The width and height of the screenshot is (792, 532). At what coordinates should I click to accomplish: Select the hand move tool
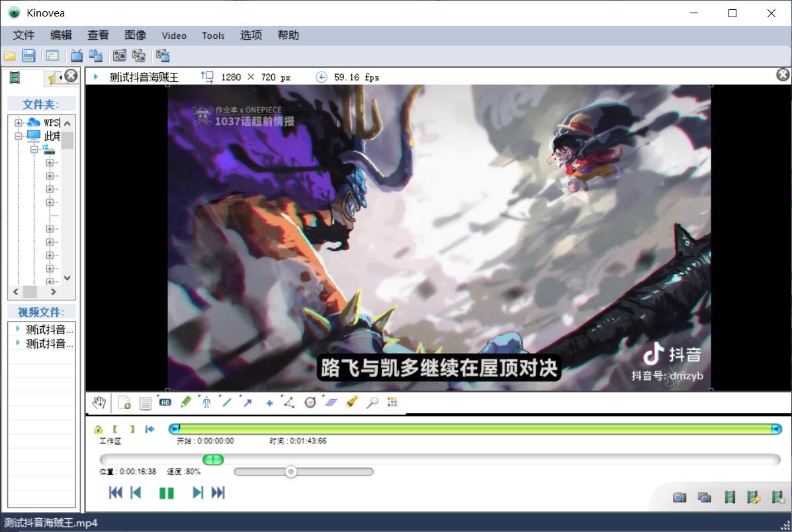99,403
